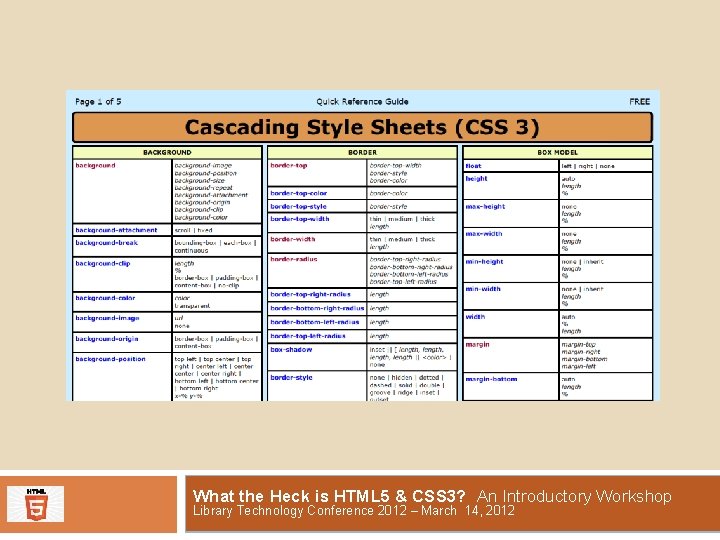Click the 'border-top-color' property name
Viewport: 720px width, 540px height.
pyautogui.click(x=298, y=193)
